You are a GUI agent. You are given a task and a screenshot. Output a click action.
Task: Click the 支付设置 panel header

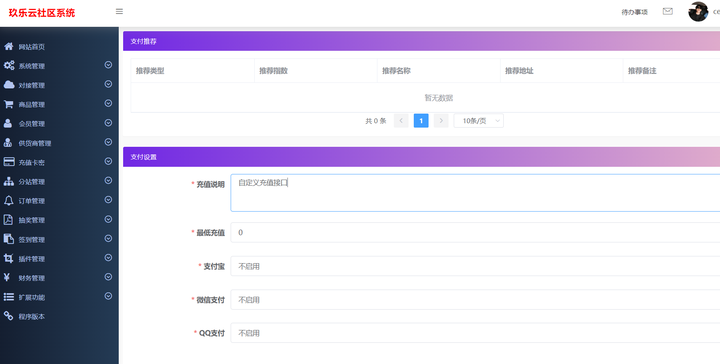pyautogui.click(x=422, y=157)
